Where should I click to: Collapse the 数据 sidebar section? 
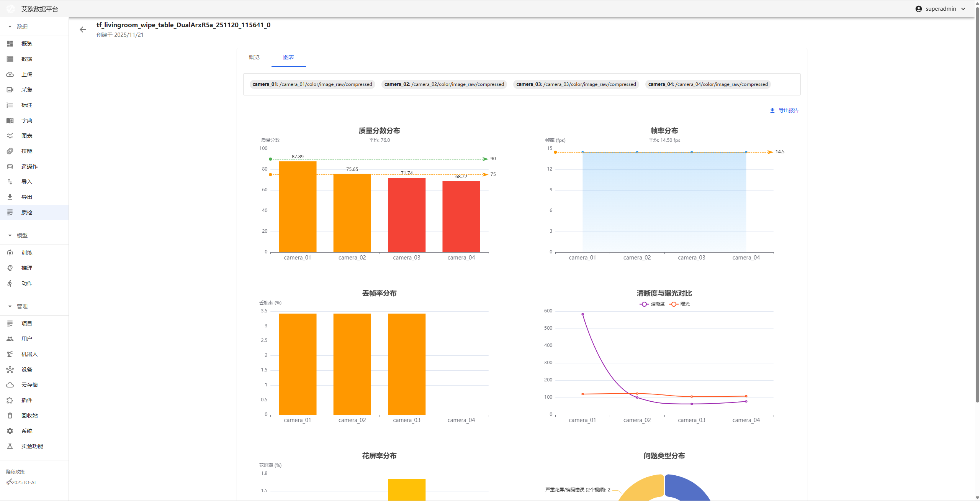10,26
